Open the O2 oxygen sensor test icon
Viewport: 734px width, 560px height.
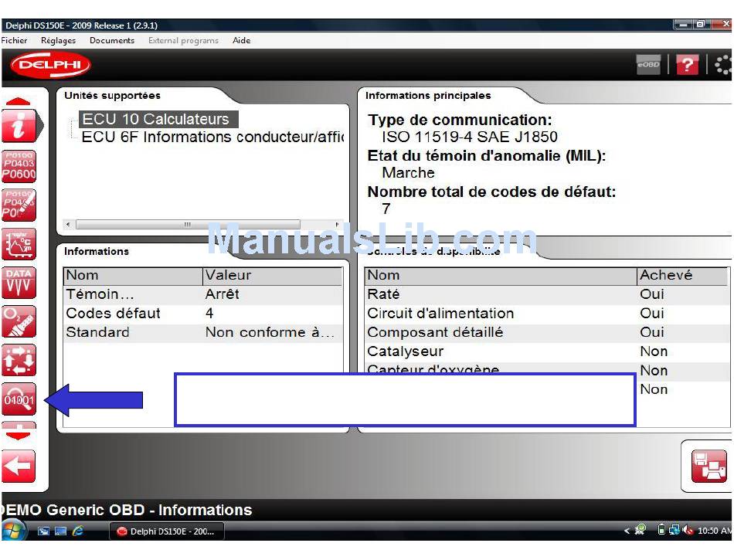click(x=19, y=322)
